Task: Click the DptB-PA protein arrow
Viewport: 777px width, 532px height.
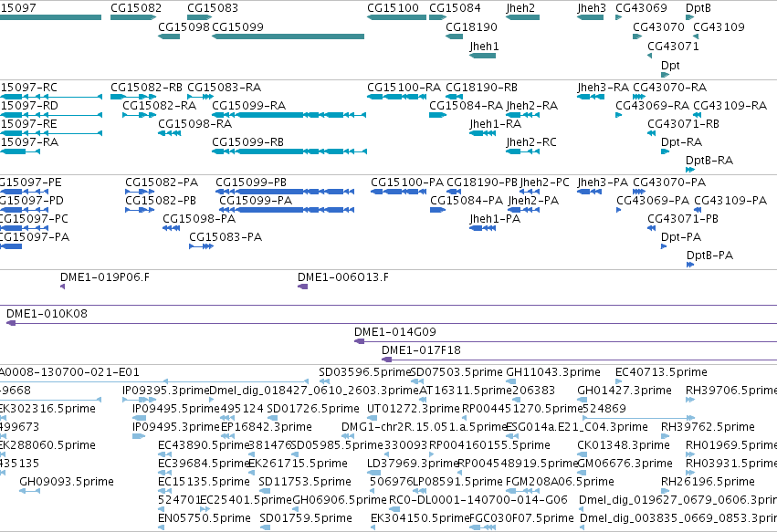Action: coord(690,265)
